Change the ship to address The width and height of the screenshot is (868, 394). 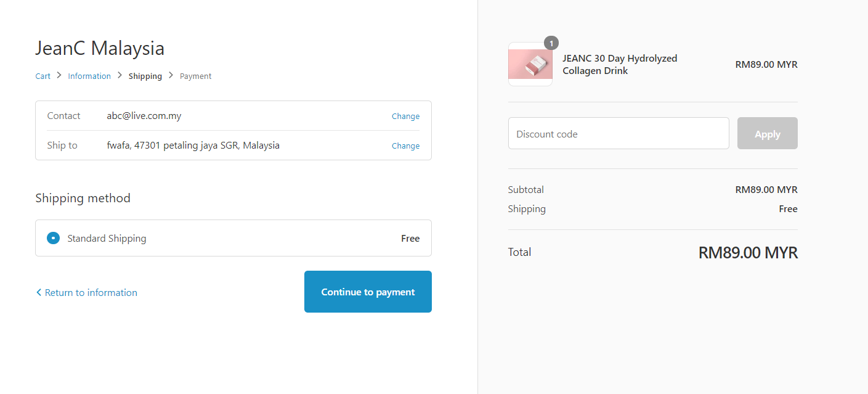405,146
